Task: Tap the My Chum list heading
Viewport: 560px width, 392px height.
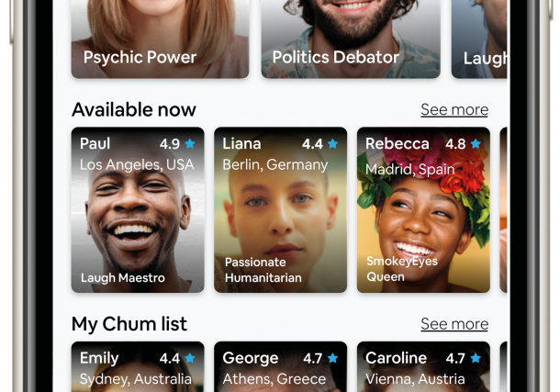Action: (x=129, y=324)
